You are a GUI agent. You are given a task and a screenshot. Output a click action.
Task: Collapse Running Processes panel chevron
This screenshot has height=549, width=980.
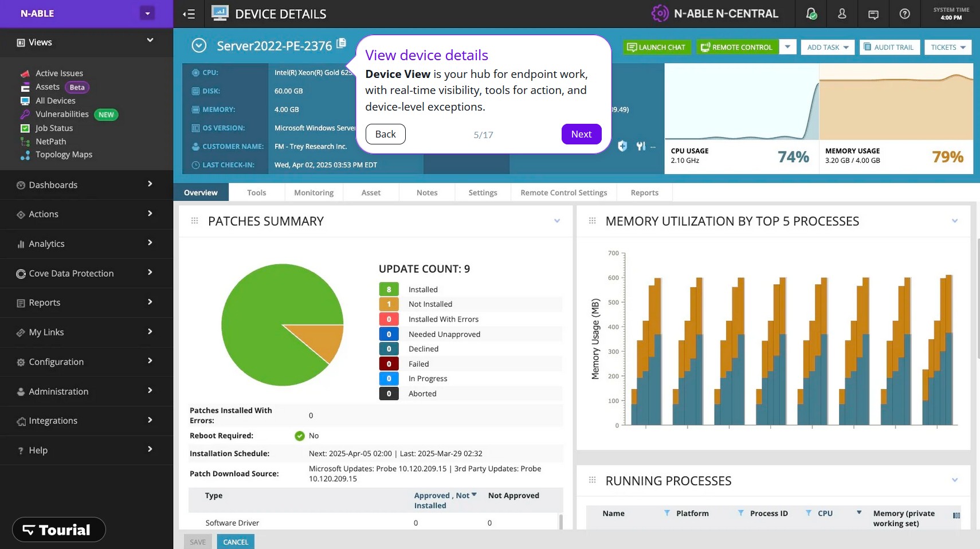pos(954,480)
